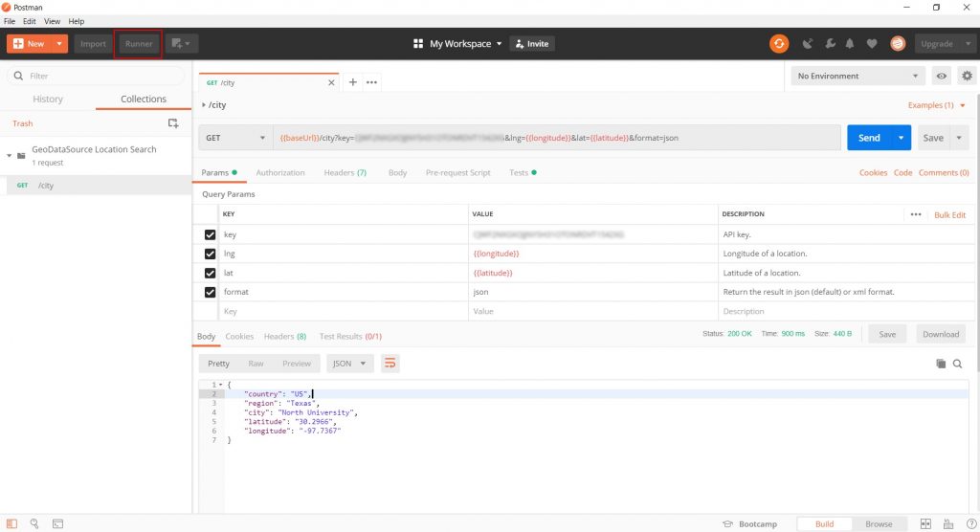The width and height of the screenshot is (980, 532).
Task: Uncheck the lat parameter checkbox
Action: [x=210, y=274]
